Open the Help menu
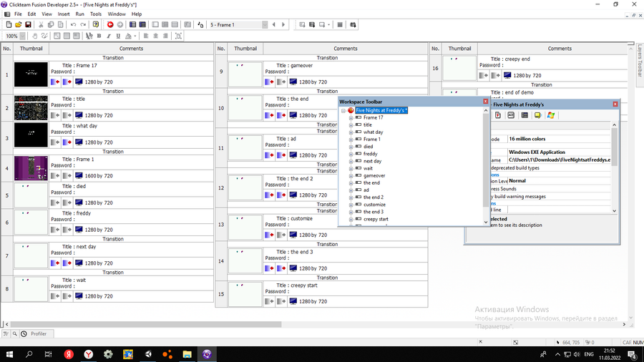Screen dimensions: 644x362 137,14
